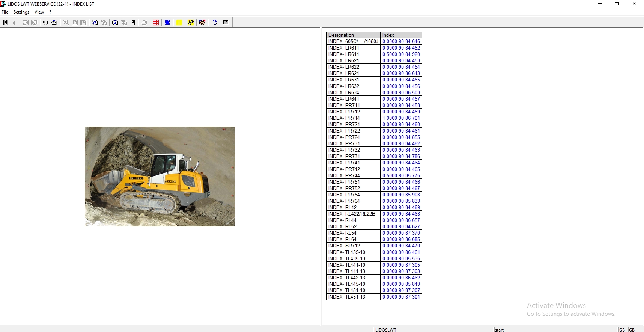Click the Liebherr crawler loader photo
The width and height of the screenshot is (644, 332).
[160, 177]
